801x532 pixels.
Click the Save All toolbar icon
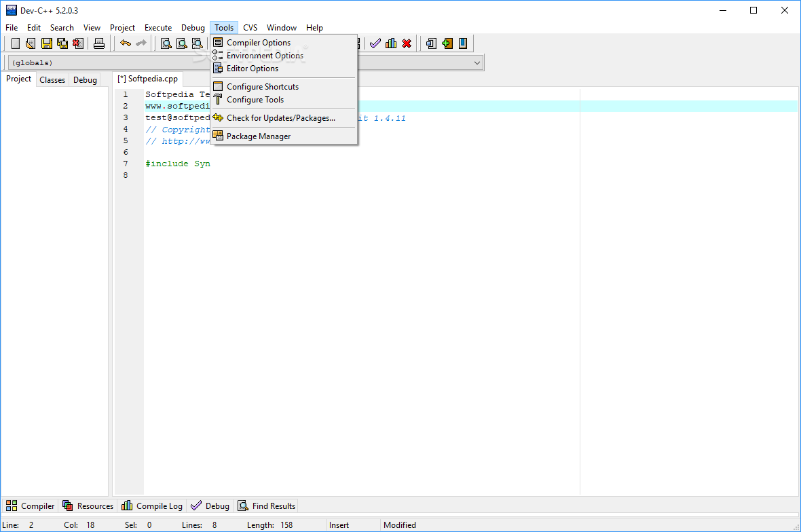62,43
